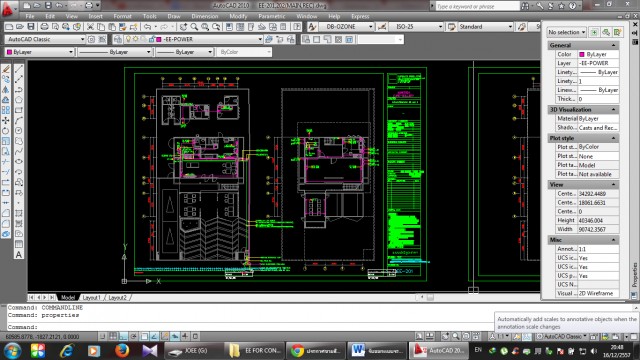Viewport: 640px width, 360px height.
Task: Toggle Object Snap in status bar
Action: pyautogui.click(x=144, y=336)
